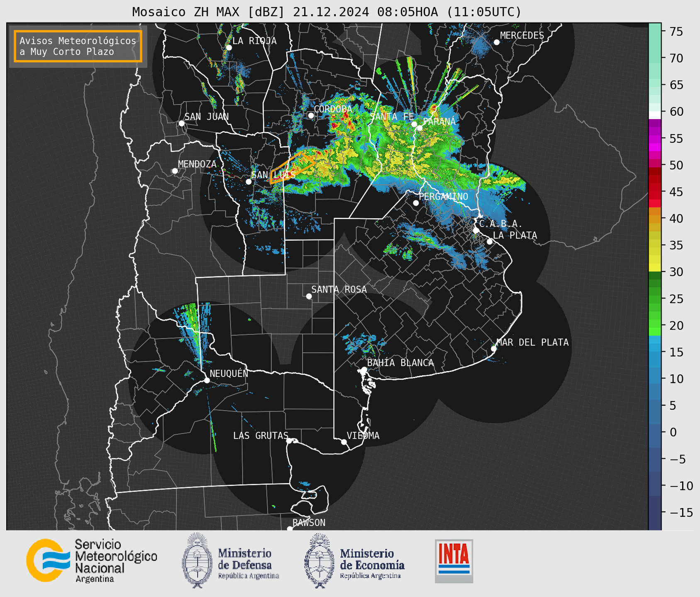Select the PERGAMINO city marker
Screen dimensions: 700x597
416,203
